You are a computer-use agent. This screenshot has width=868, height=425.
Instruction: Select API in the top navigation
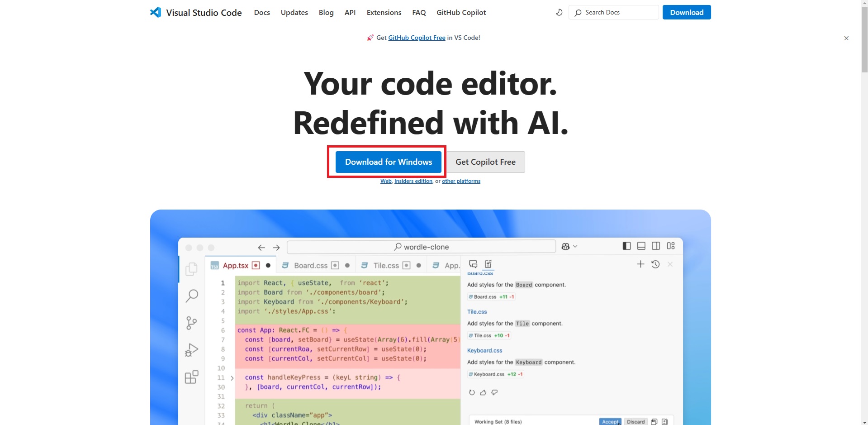(x=350, y=12)
